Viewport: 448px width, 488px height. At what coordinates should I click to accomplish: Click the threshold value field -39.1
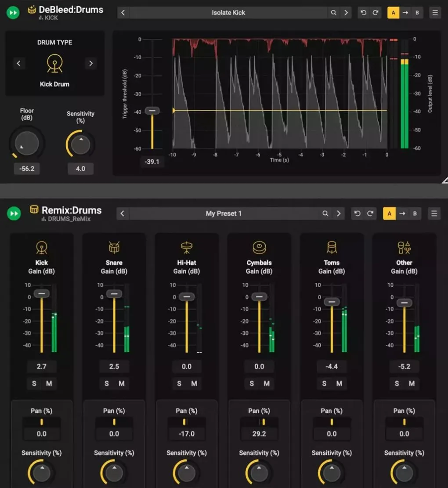click(152, 162)
